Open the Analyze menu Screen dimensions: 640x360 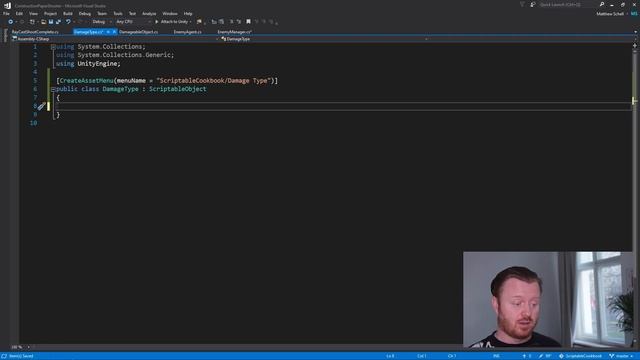[149, 13]
